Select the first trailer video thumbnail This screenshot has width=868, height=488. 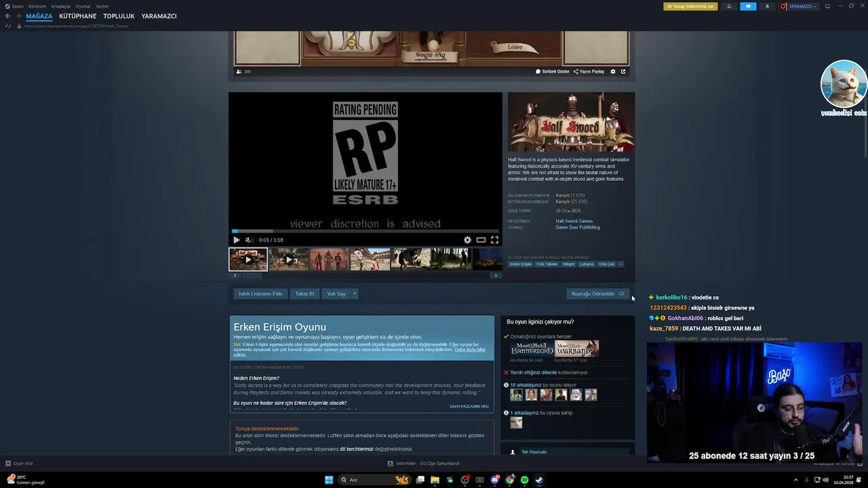click(x=248, y=259)
